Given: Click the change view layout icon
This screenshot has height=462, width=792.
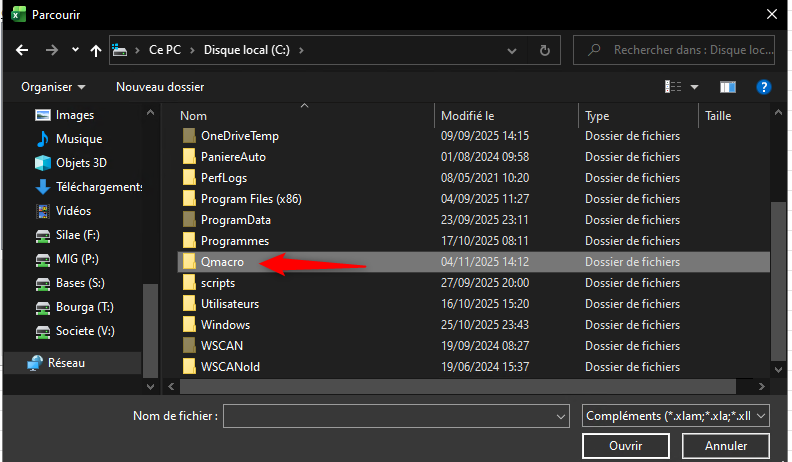Looking at the screenshot, I should click(673, 87).
